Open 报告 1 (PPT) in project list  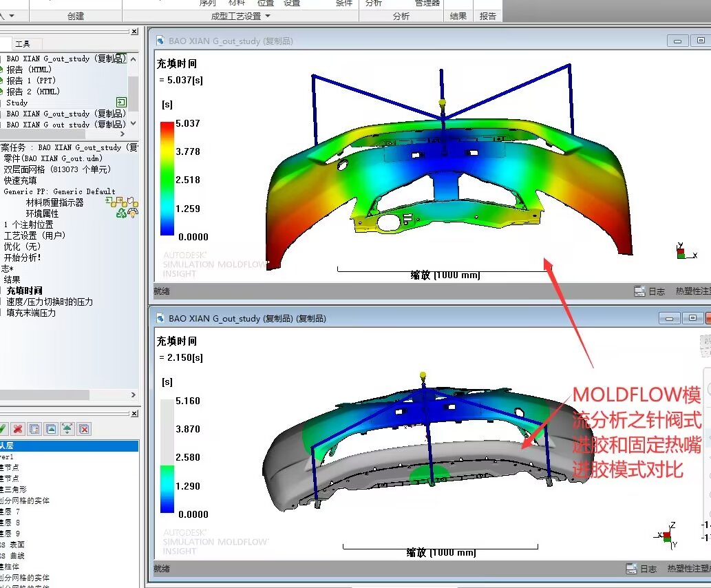pyautogui.click(x=32, y=81)
